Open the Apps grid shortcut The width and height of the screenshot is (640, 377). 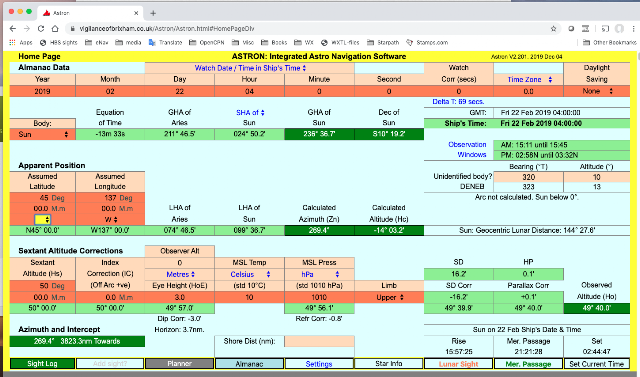pyautogui.click(x=21, y=42)
